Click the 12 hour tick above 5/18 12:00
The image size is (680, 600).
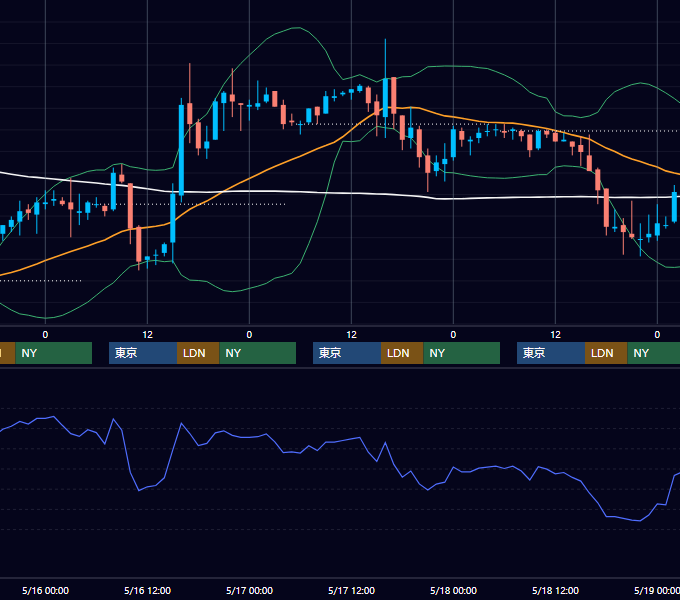556,335
